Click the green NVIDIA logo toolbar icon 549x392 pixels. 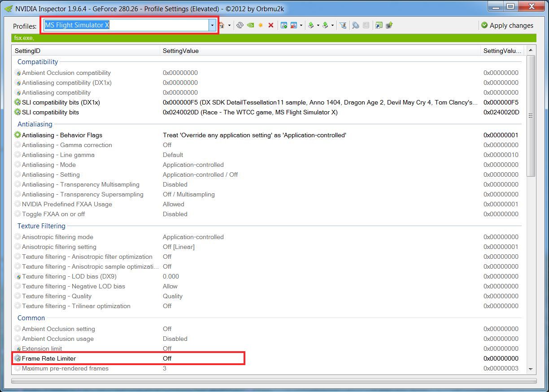[250, 26]
